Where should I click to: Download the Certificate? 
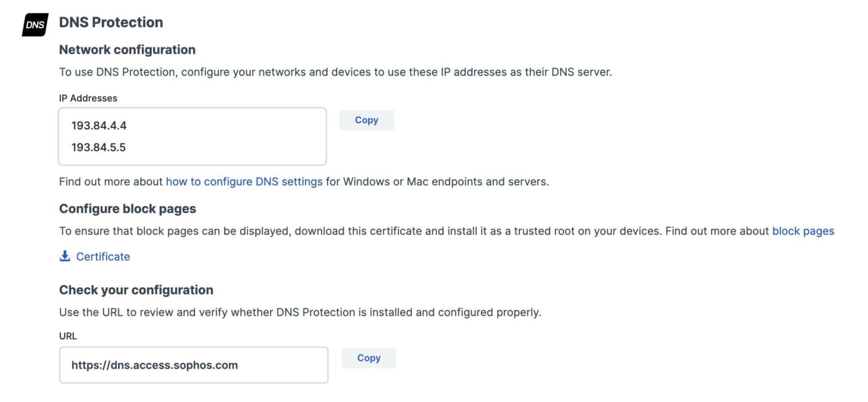tap(103, 256)
